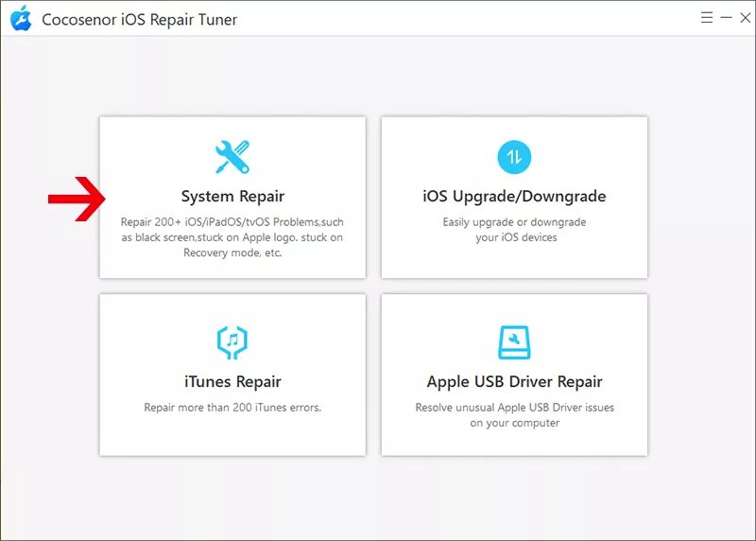Viewport: 756px width, 541px height.
Task: Click the 'Cocosenor iOS Repair Tuner' title text
Action: [139, 19]
